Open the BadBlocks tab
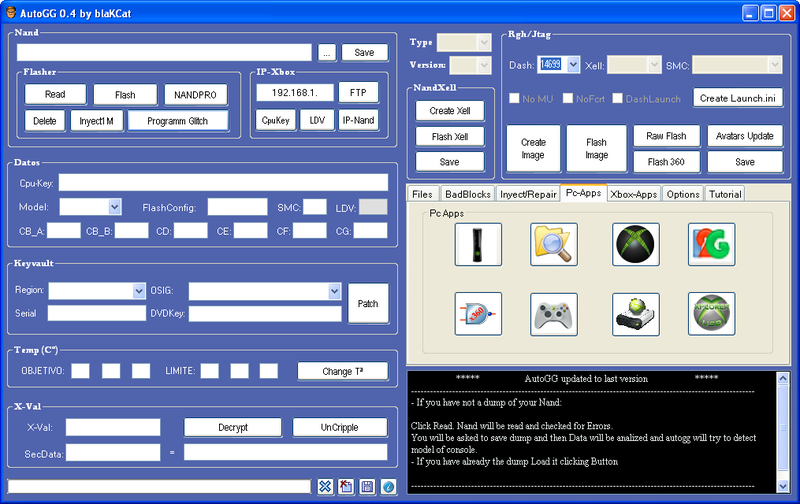800x504 pixels. 468,194
